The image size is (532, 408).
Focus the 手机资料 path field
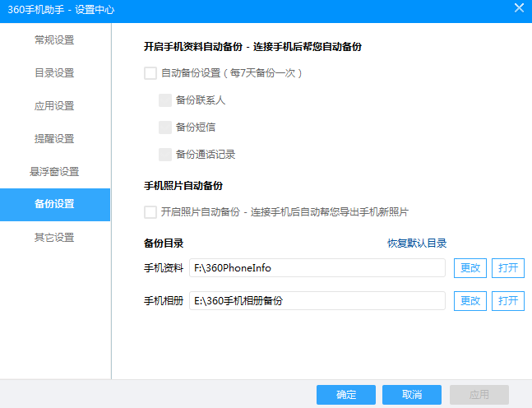click(317, 268)
